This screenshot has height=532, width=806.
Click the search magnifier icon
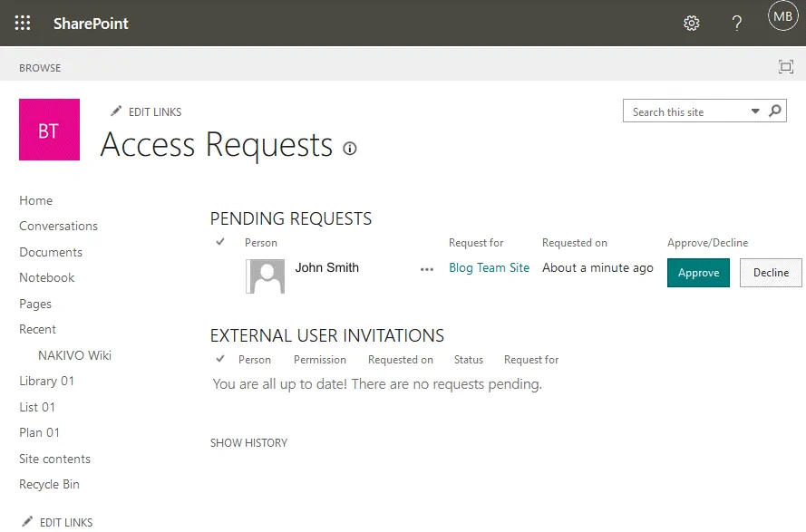tap(775, 111)
